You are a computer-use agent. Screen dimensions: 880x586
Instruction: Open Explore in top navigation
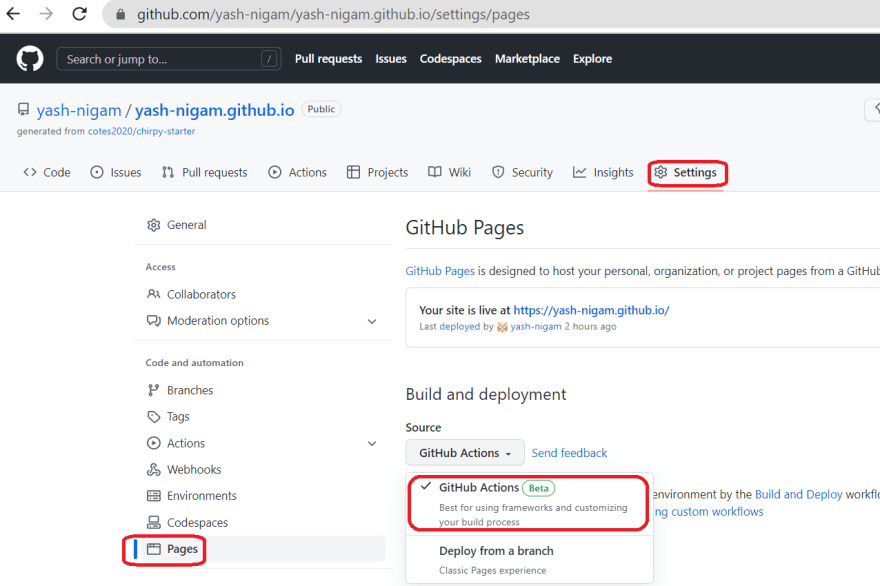592,58
